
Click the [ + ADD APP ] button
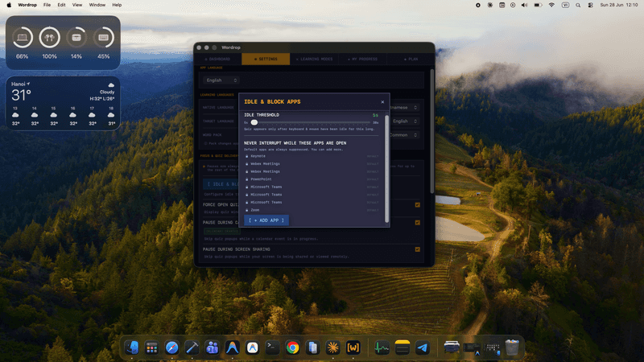[266, 220]
